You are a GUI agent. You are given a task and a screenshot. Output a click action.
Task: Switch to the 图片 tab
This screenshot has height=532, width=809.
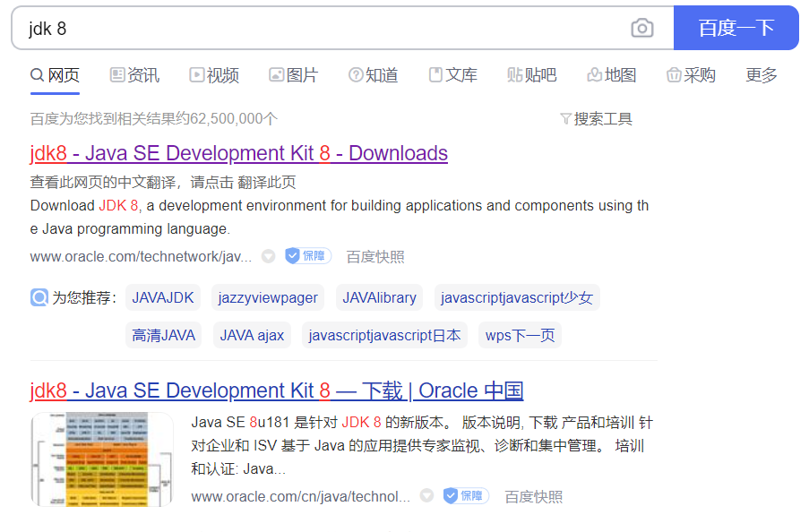(293, 75)
